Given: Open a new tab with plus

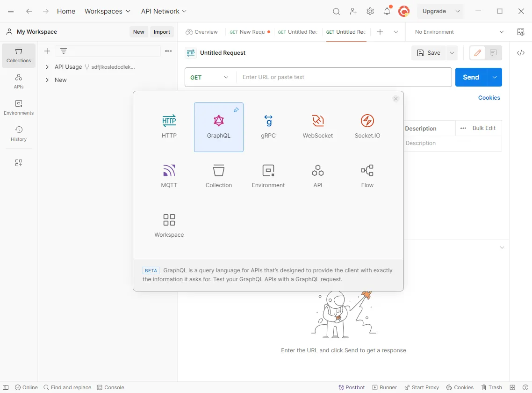Looking at the screenshot, I should [380, 32].
